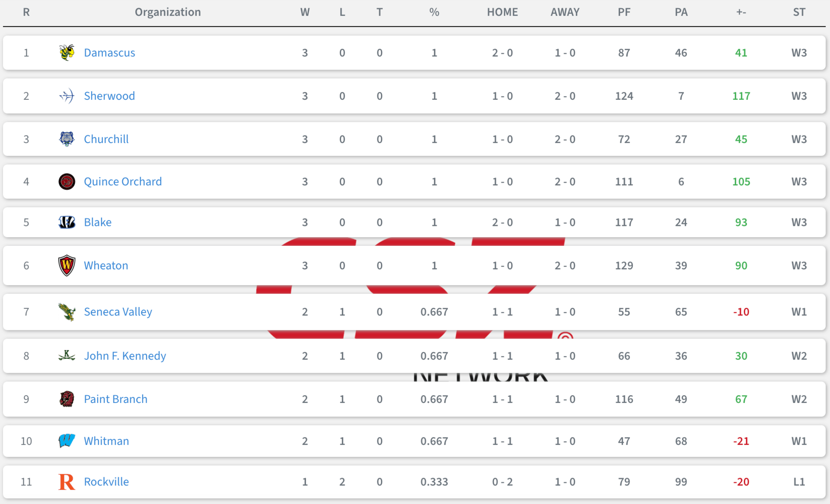Open the Seneca Valley team link
Viewport: 830px width, 504px height.
[118, 312]
